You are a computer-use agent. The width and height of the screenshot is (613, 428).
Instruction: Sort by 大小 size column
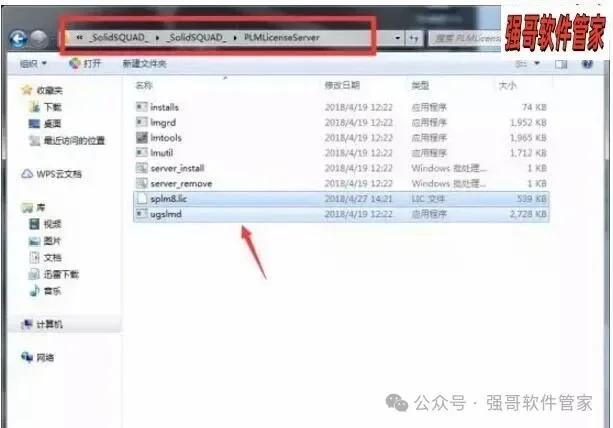(x=507, y=85)
